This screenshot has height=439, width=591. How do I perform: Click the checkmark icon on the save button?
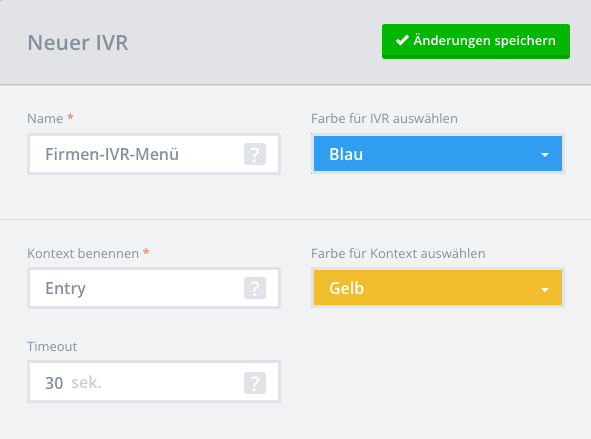point(403,40)
